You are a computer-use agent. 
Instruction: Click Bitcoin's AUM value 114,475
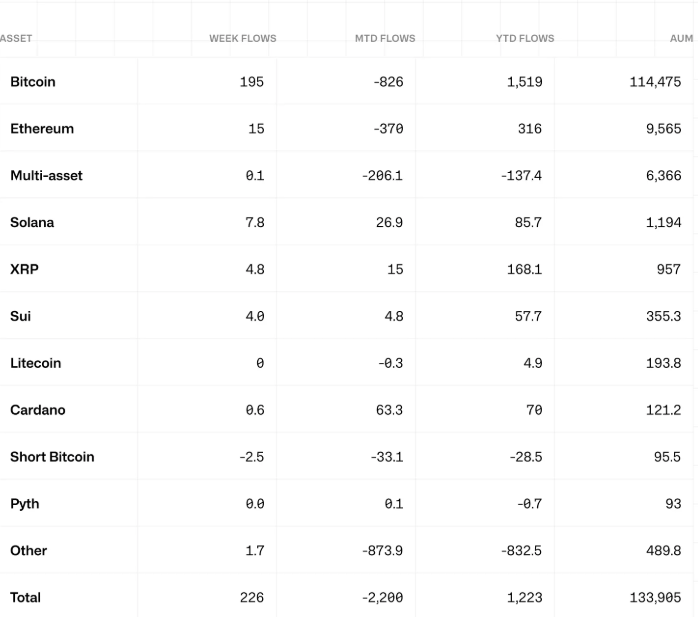(655, 82)
